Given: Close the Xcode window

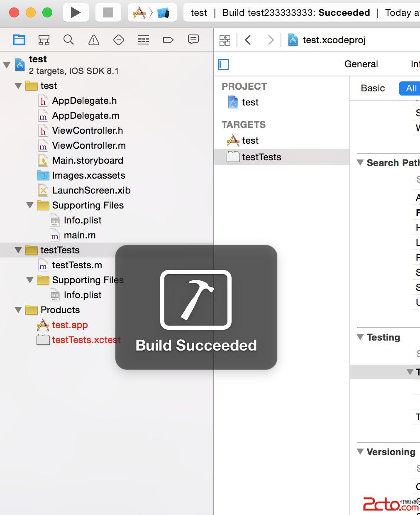Looking at the screenshot, I should [14, 12].
